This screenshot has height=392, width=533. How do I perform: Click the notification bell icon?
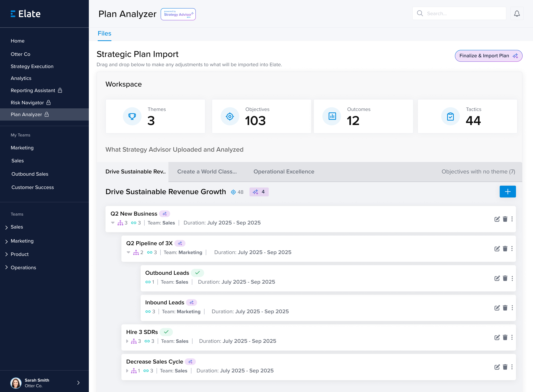tap(517, 13)
